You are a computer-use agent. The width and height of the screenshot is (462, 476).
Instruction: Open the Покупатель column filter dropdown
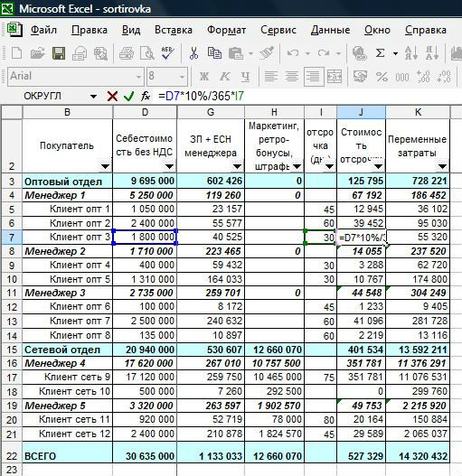pyautogui.click(x=105, y=166)
